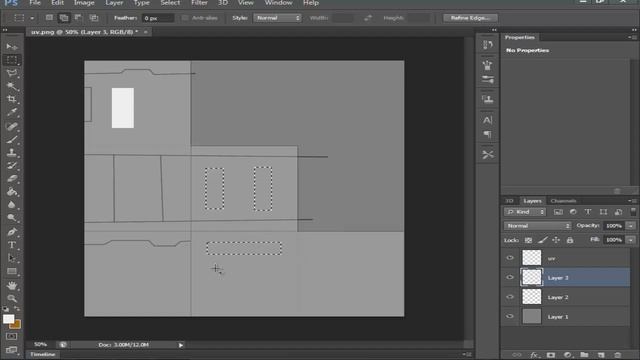Select the Eyedropper tool

click(11, 112)
